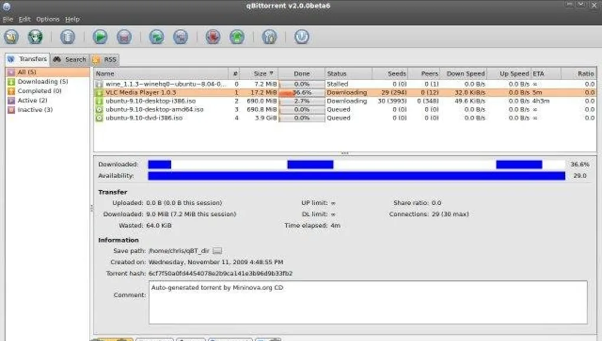Sort by the Down Speed column header
This screenshot has height=364, width=602.
click(x=463, y=74)
